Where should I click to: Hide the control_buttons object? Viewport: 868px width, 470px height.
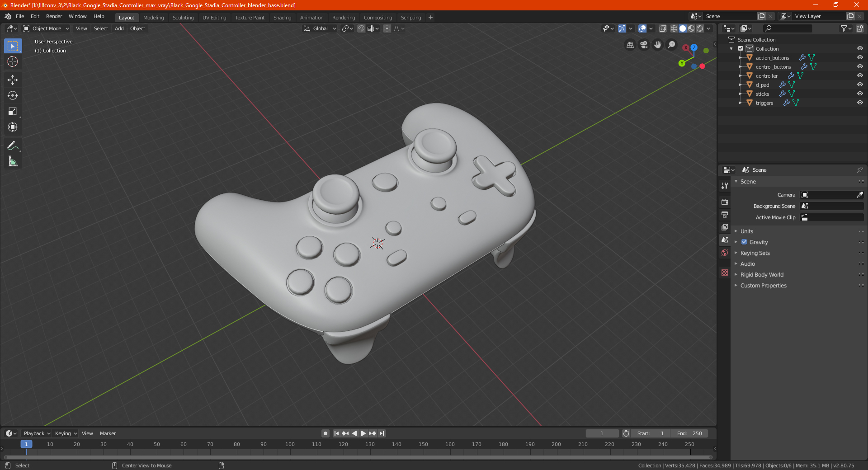pos(860,66)
